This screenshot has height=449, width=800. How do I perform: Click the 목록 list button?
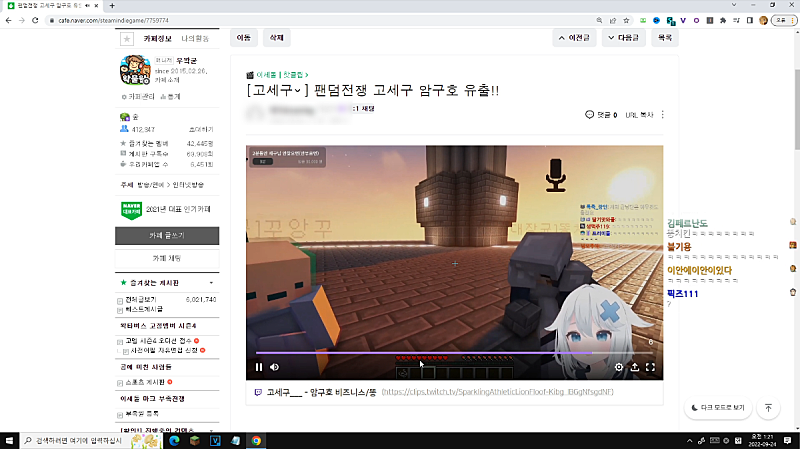coord(665,38)
